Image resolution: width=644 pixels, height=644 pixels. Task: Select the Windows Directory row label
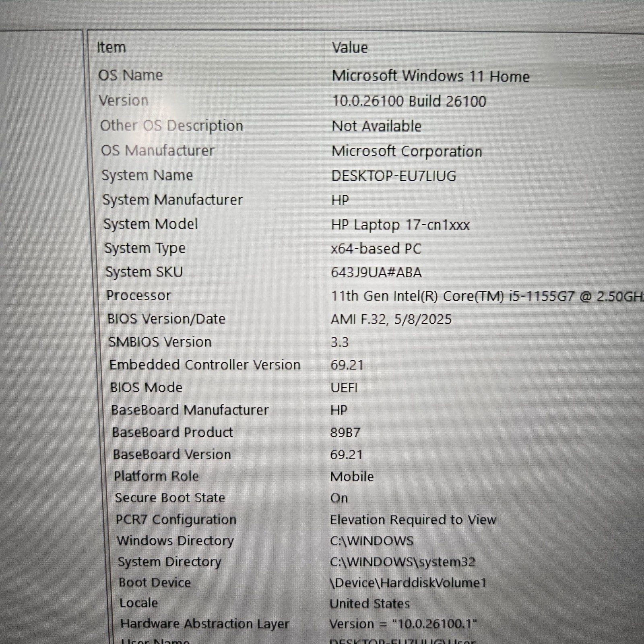click(x=175, y=541)
